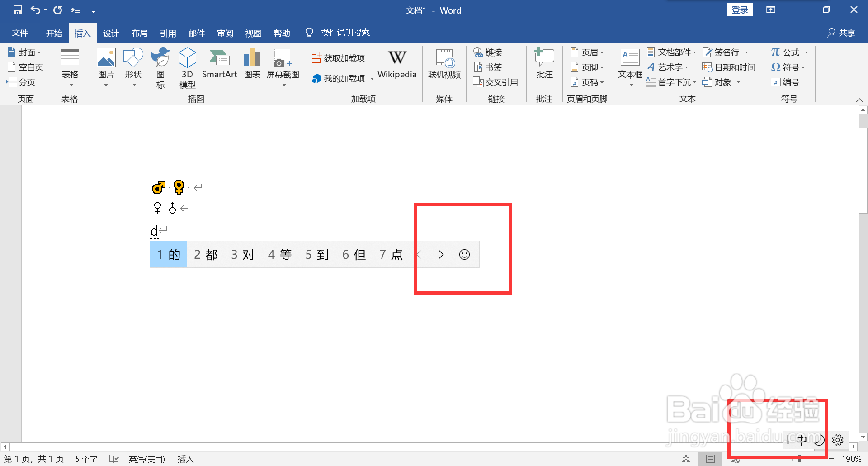Take a 屏幕截图 screenshot capture

[x=283, y=67]
